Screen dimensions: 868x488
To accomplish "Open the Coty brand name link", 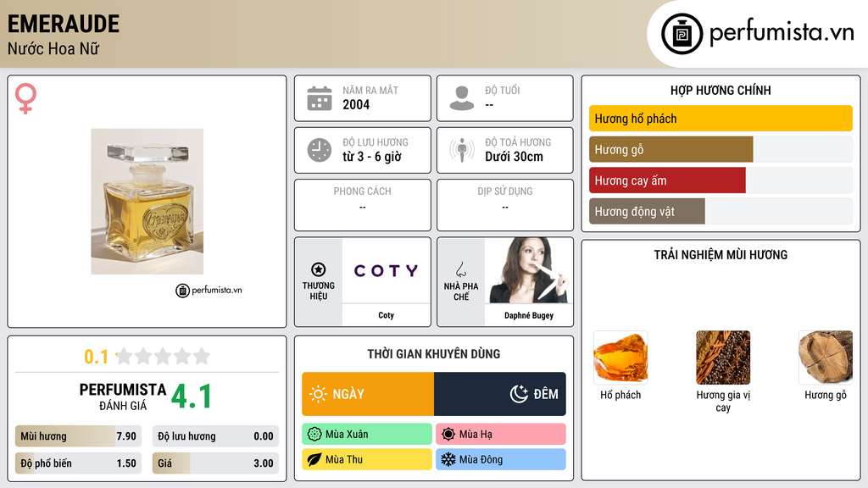I will pyautogui.click(x=387, y=315).
